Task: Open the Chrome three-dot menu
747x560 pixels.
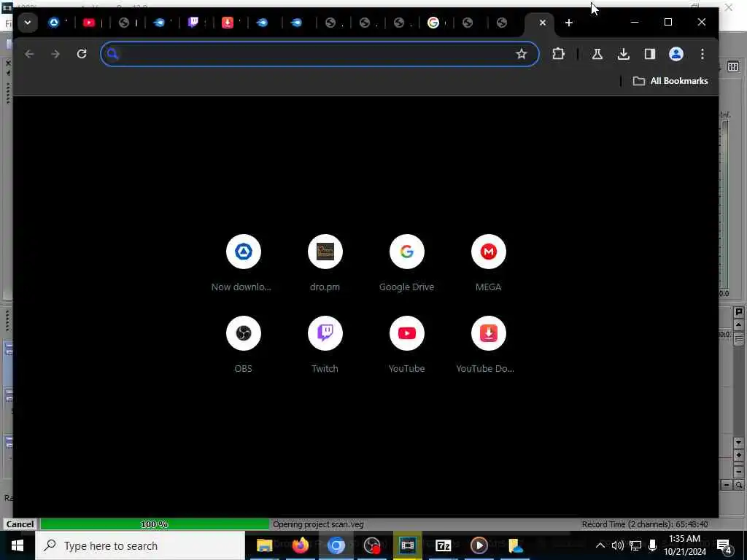Action: 703,54
